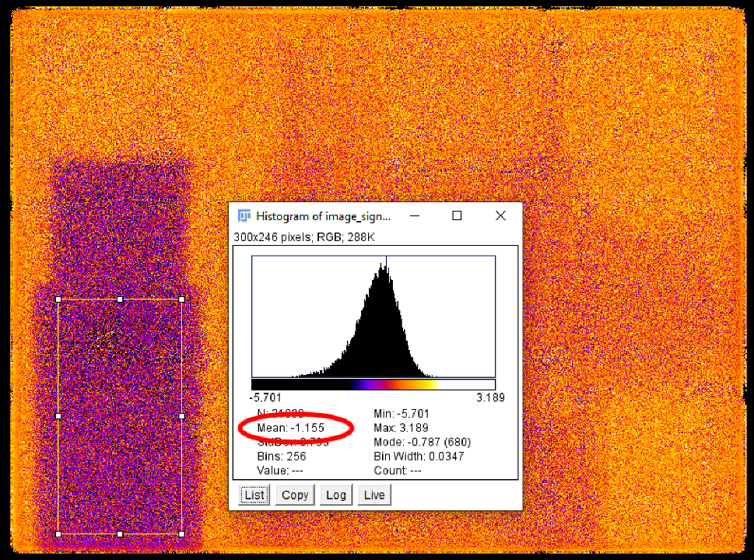Click the top-left handle of the yellow selection
Viewport: 754px width, 560px height.
(58, 299)
